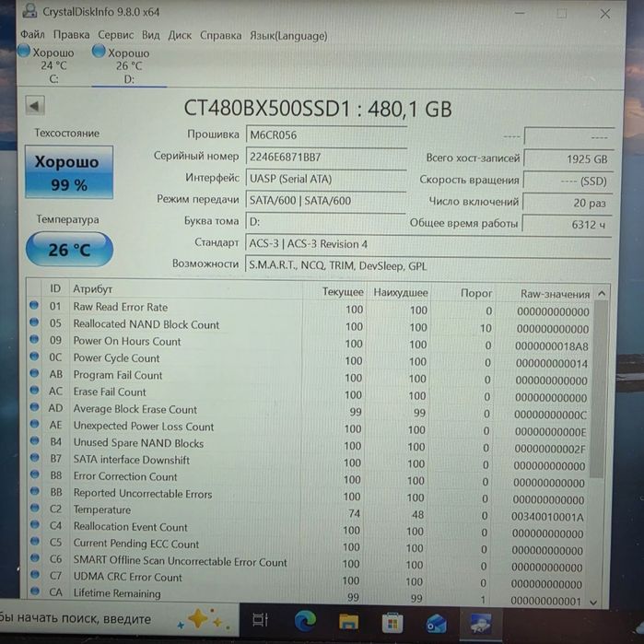Open the Сервис menu
The width and height of the screenshot is (644, 644).
116,35
